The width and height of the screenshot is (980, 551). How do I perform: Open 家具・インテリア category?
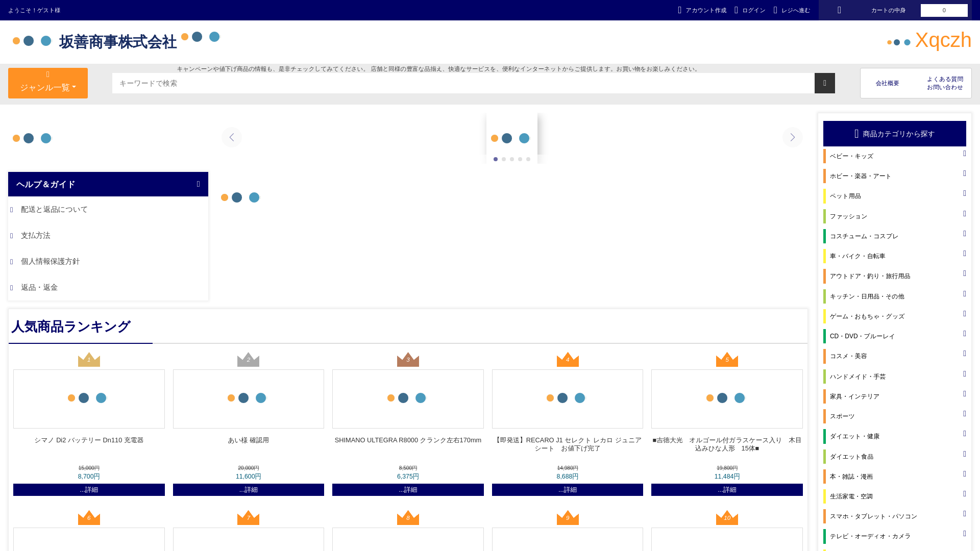(x=854, y=396)
